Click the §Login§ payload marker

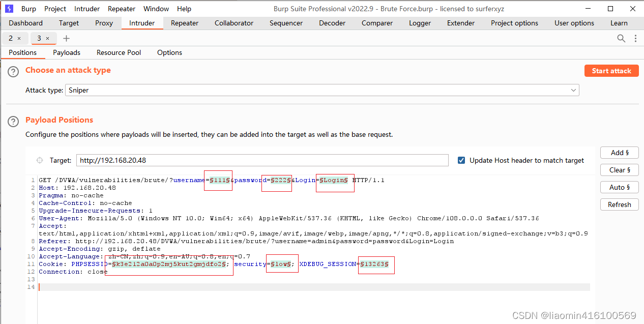tap(334, 180)
